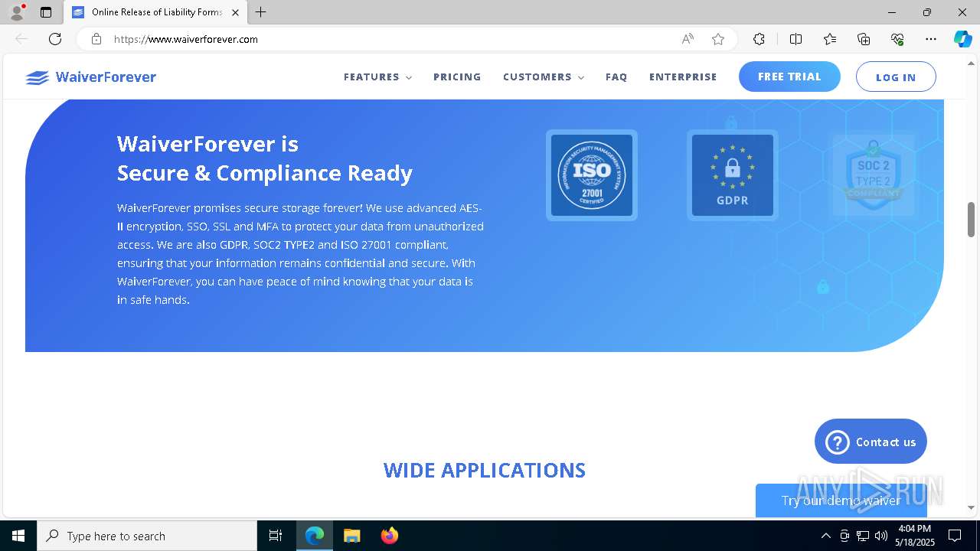980x551 pixels.
Task: Open the taskbar clock and date
Action: pyautogui.click(x=914, y=536)
